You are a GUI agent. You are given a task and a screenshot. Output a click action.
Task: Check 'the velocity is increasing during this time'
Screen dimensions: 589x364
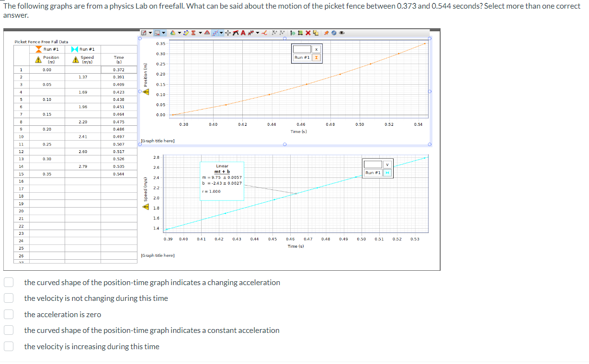8,346
